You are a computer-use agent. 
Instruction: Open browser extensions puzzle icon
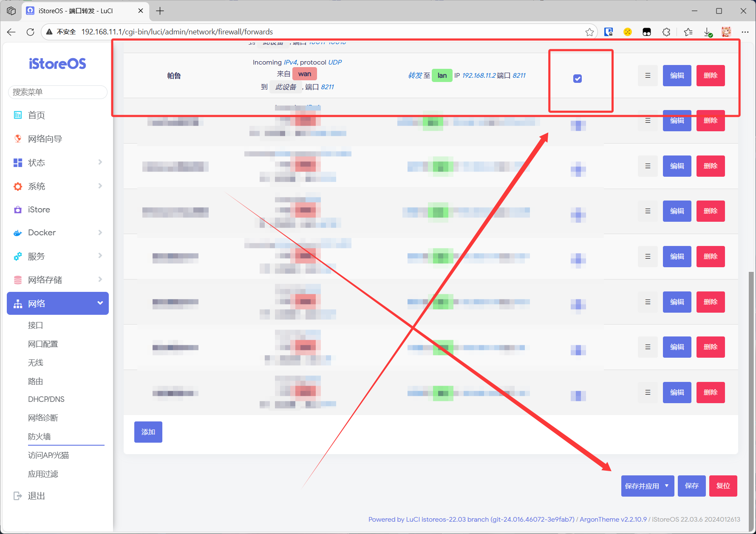[666, 32]
